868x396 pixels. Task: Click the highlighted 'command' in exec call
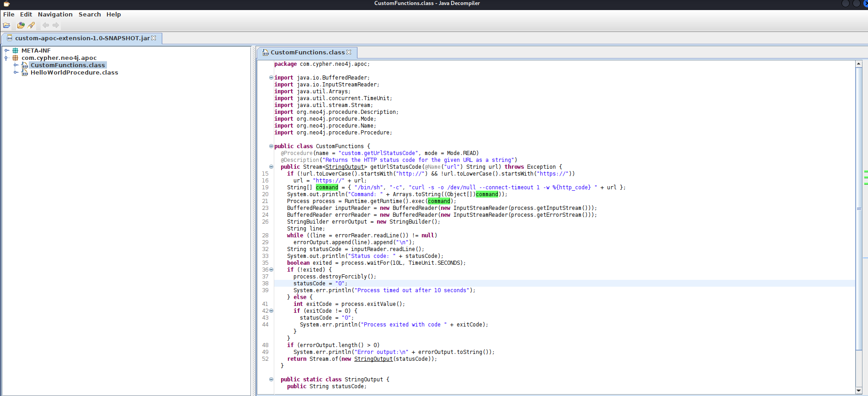coord(439,201)
